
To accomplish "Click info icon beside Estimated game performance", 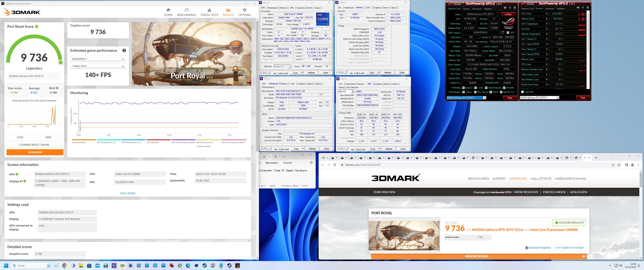I will (124, 51).
